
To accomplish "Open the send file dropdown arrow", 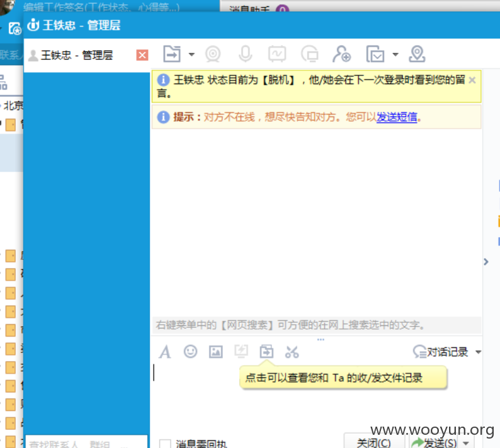I will (x=191, y=55).
